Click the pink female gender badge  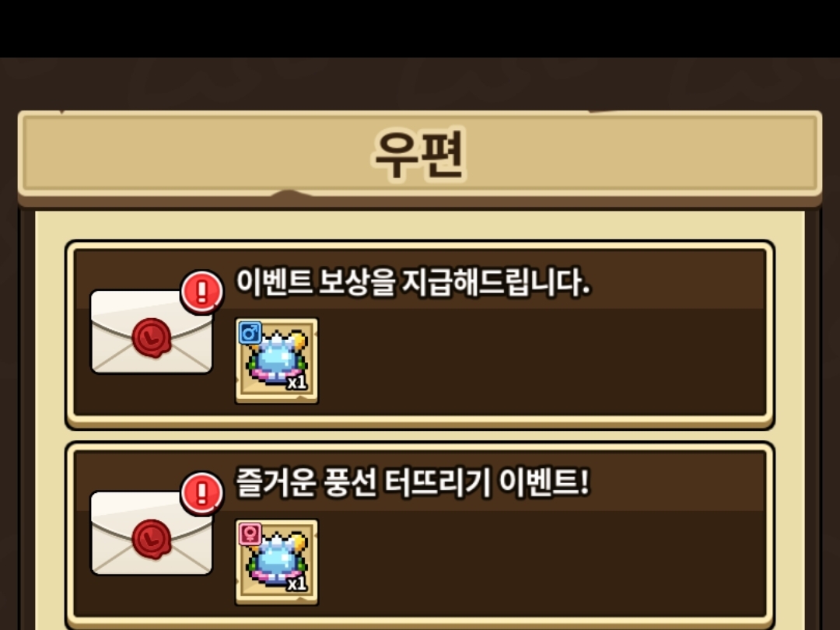(x=250, y=534)
